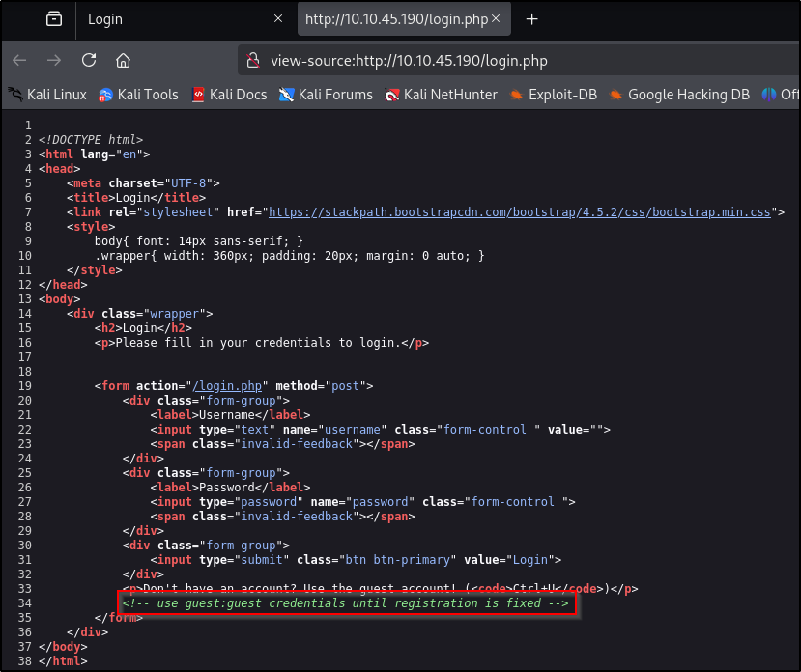Screen dimensions: 801x672
Task: Close the login.php view-source tab
Action: click(497, 19)
